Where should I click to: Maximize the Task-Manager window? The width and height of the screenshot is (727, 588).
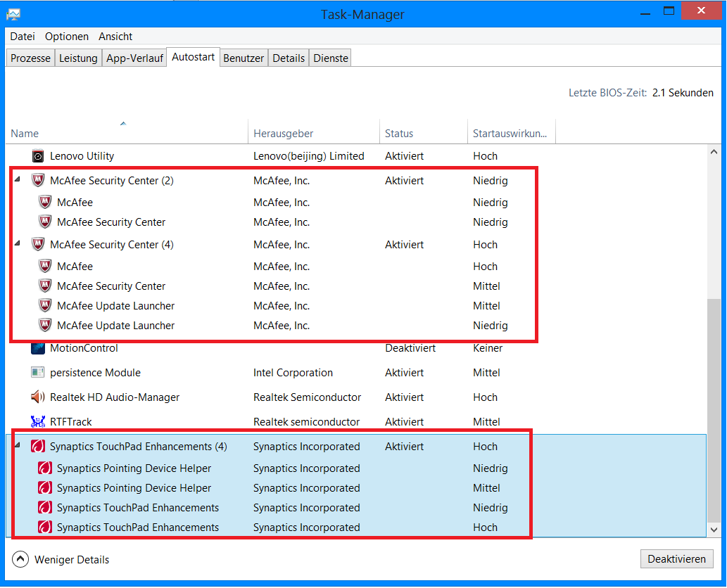click(x=669, y=11)
